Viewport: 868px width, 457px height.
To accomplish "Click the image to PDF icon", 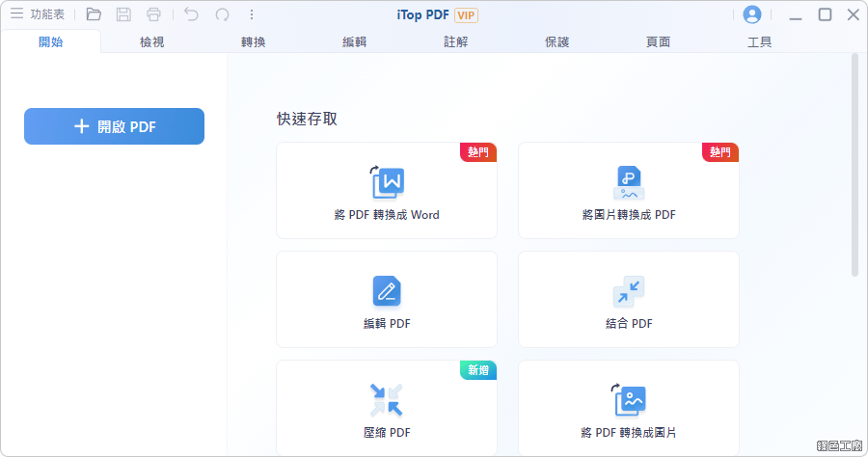I will pyautogui.click(x=629, y=182).
